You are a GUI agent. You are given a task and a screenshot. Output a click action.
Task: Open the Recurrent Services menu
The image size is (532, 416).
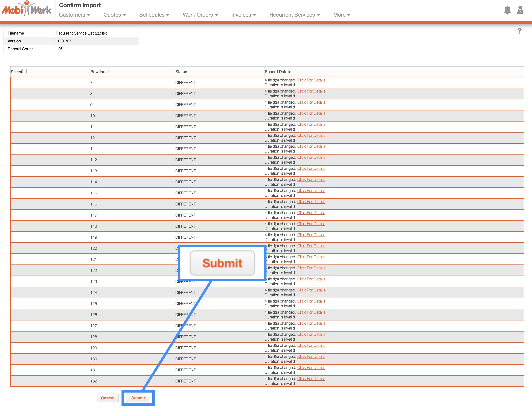coord(294,15)
